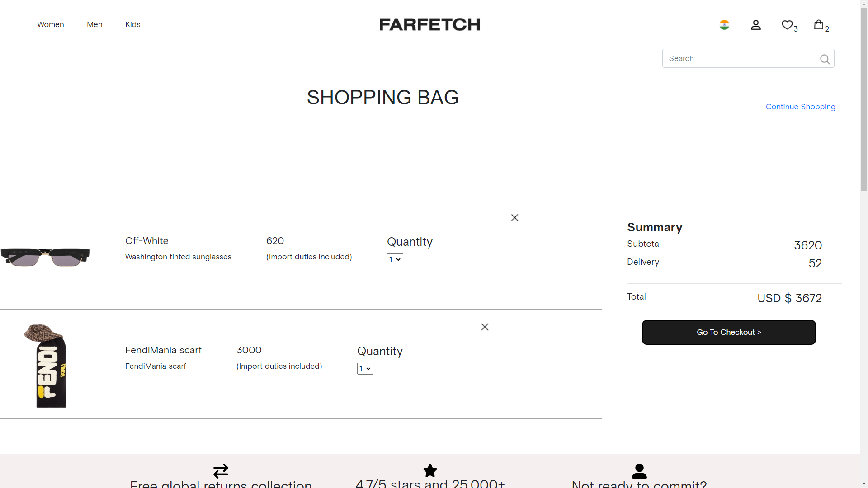The image size is (868, 488).
Task: Click the free returns arrows icon
Action: click(221, 470)
